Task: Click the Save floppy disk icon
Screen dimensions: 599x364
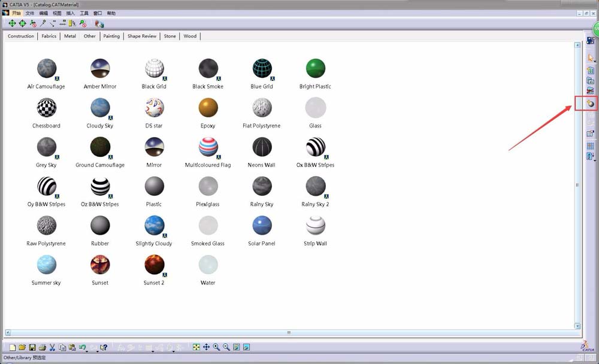Action: [32, 347]
